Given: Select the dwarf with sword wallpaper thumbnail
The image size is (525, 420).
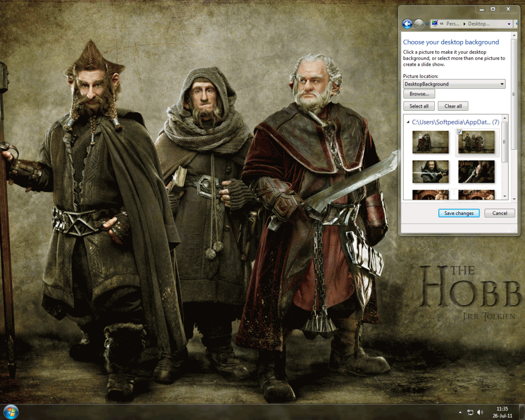Looking at the screenshot, I should (431, 171).
